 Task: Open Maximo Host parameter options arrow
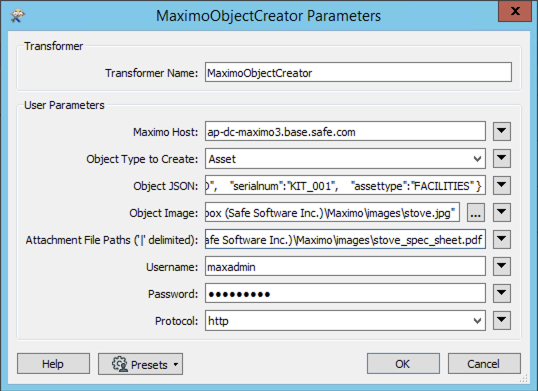(502, 131)
